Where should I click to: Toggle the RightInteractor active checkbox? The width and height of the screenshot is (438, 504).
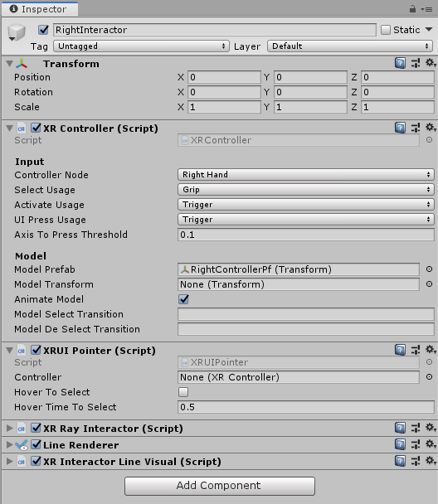(x=43, y=30)
